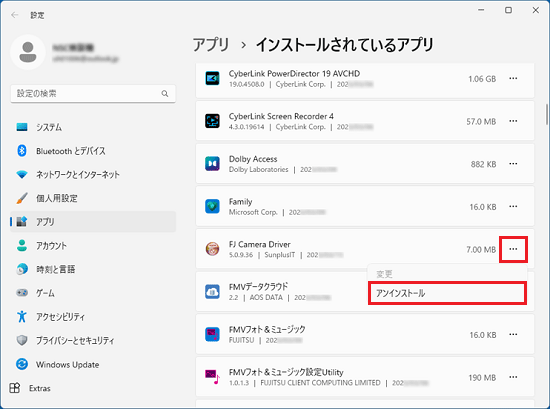Click the 1.06 GB size value
550x409 pixels.
click(482, 79)
